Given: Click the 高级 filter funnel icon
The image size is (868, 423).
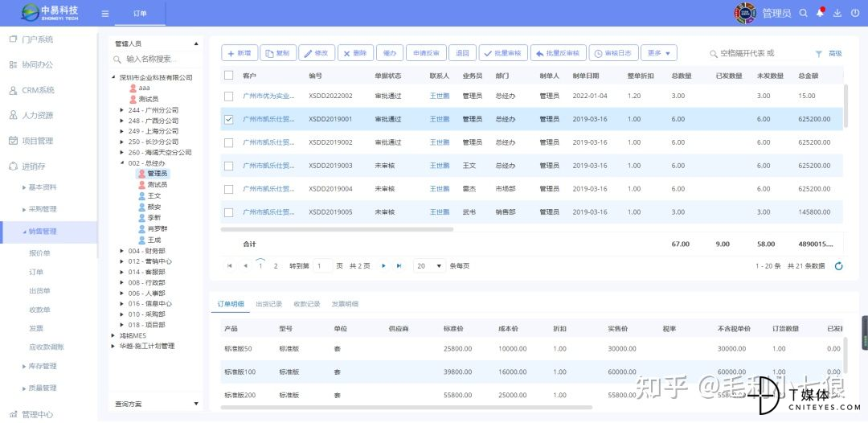Looking at the screenshot, I should (x=819, y=54).
